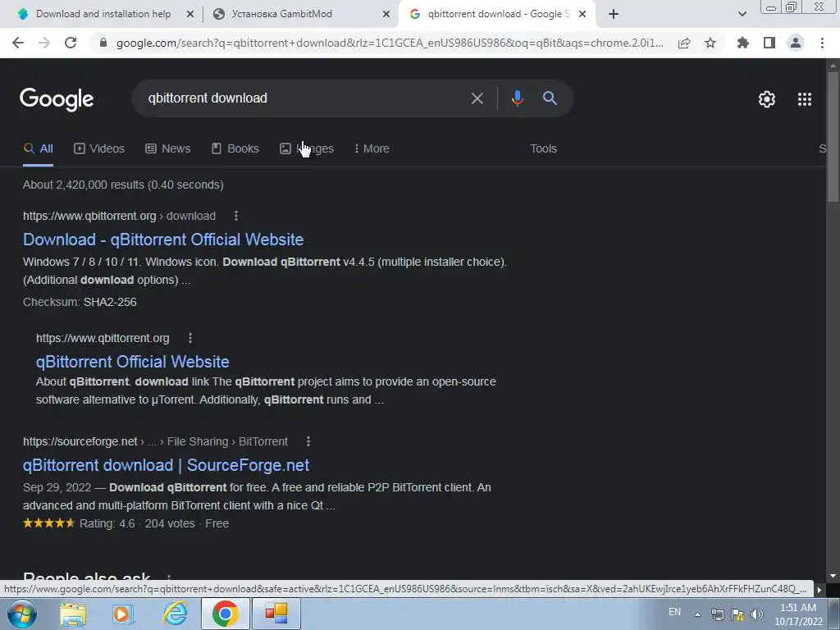This screenshot has width=840, height=630.
Task: Submit search with the magnifier icon
Action: pos(550,98)
